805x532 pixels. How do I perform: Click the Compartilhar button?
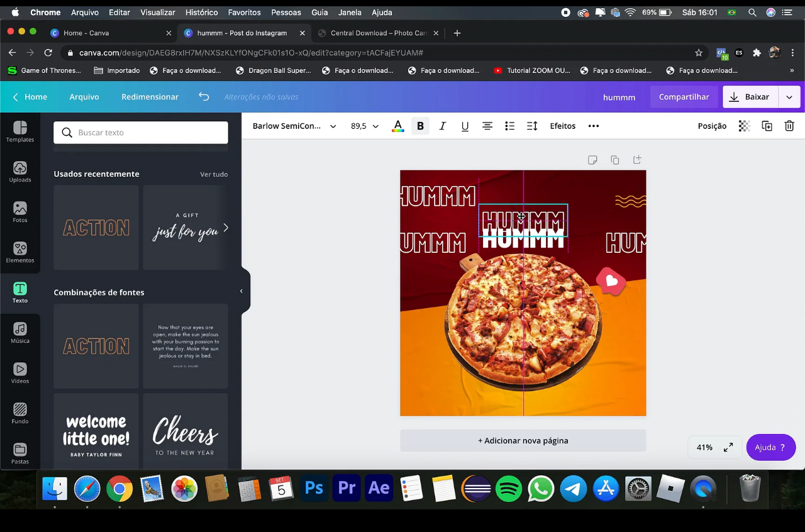click(x=684, y=97)
